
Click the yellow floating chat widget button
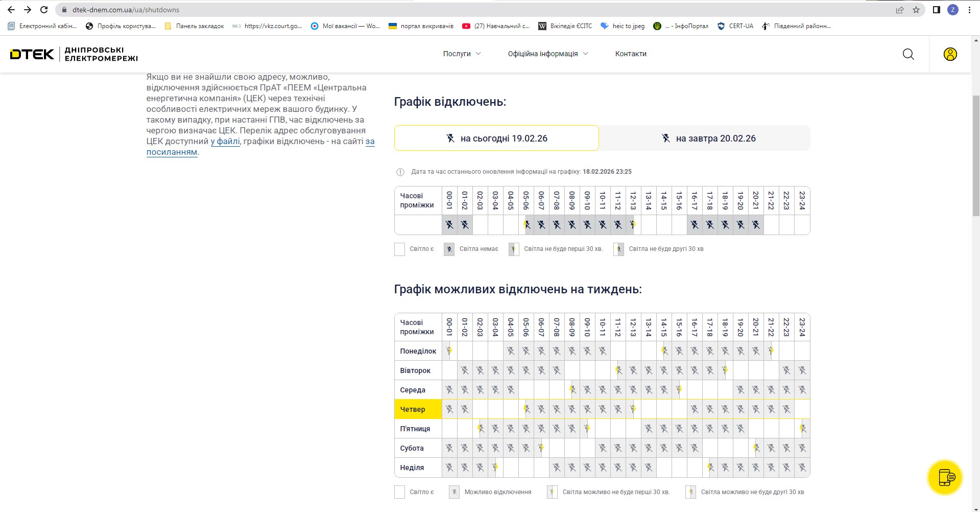pos(945,477)
